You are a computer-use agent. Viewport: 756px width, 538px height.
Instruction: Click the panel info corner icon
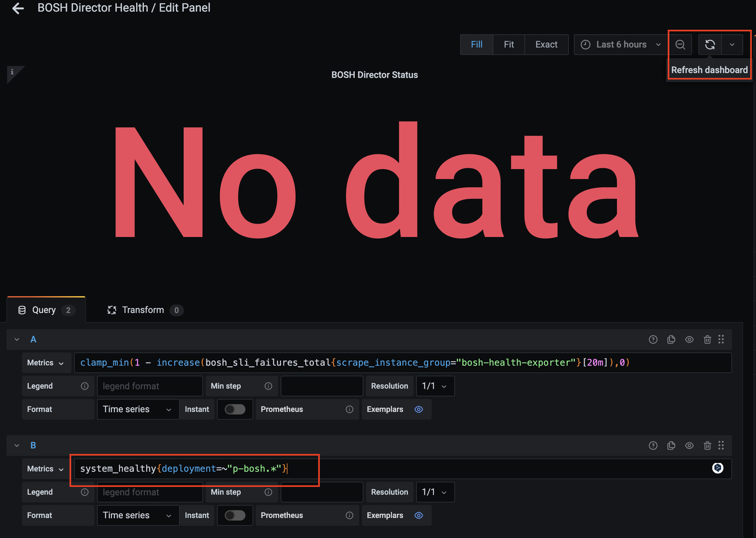point(12,72)
